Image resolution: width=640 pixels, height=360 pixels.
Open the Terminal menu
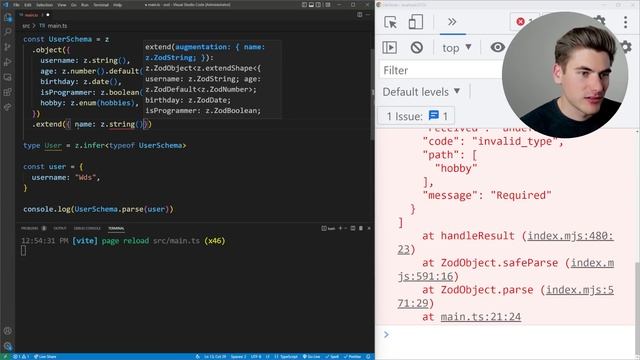(101, 5)
